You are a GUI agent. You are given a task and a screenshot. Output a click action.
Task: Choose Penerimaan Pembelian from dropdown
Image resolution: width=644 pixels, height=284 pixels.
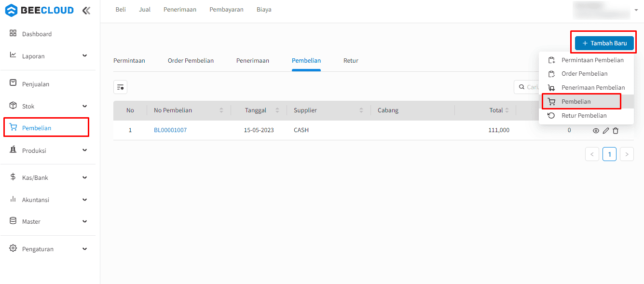point(586,88)
